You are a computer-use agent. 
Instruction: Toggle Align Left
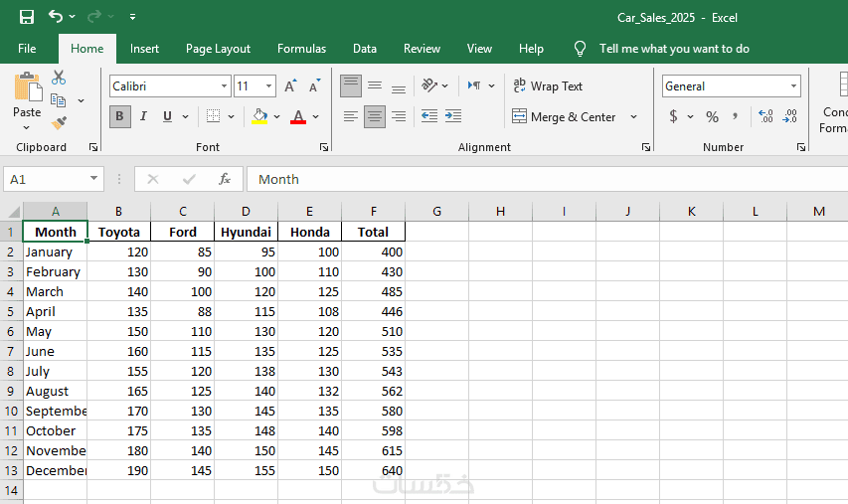pos(351,116)
